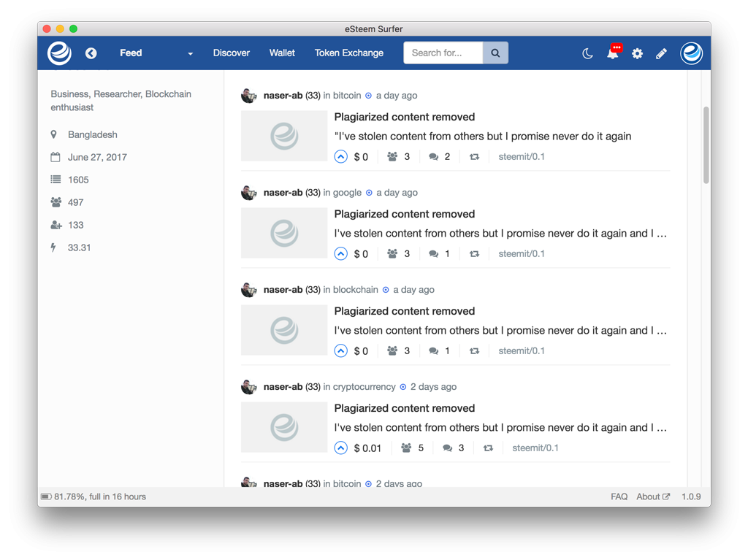This screenshot has width=748, height=560.
Task: Open comments on the blockchain post
Action: tap(439, 350)
